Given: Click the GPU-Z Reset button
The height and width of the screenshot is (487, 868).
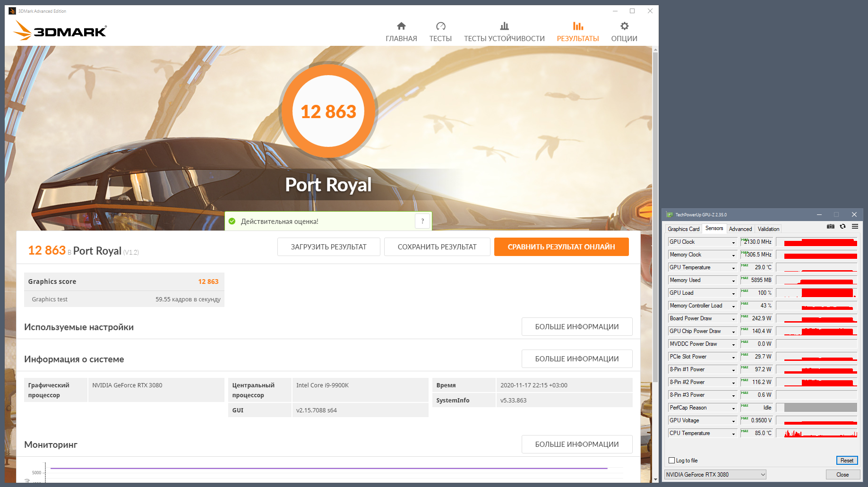Looking at the screenshot, I should [847, 461].
